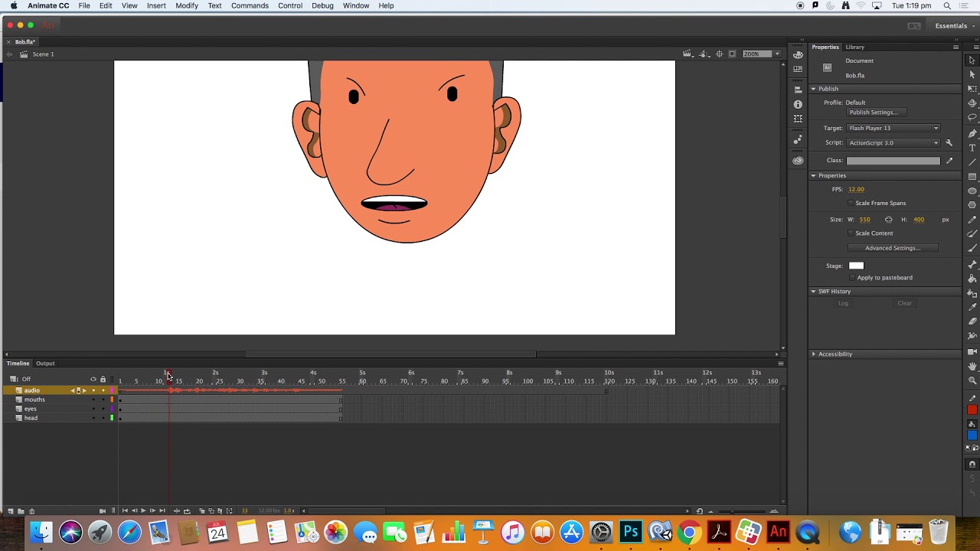
Task: Select the Free Transform tool
Action: pos(972,89)
